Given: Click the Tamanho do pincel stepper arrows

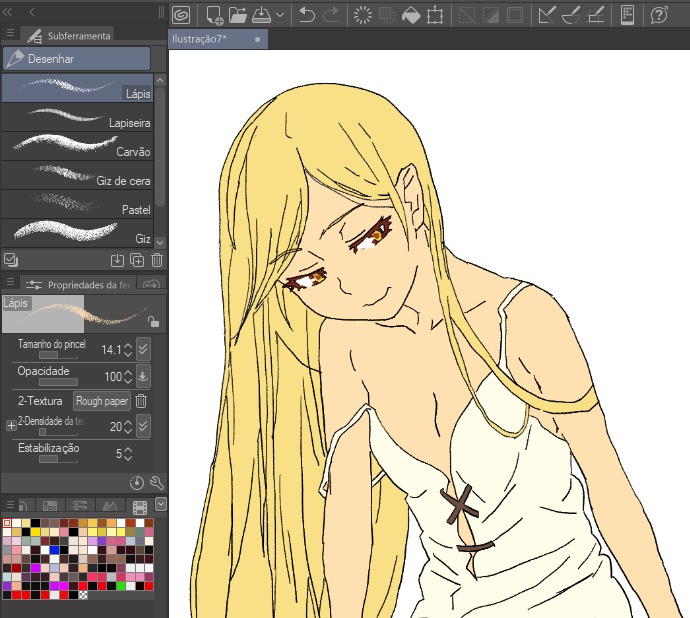Looking at the screenshot, I should (128, 350).
